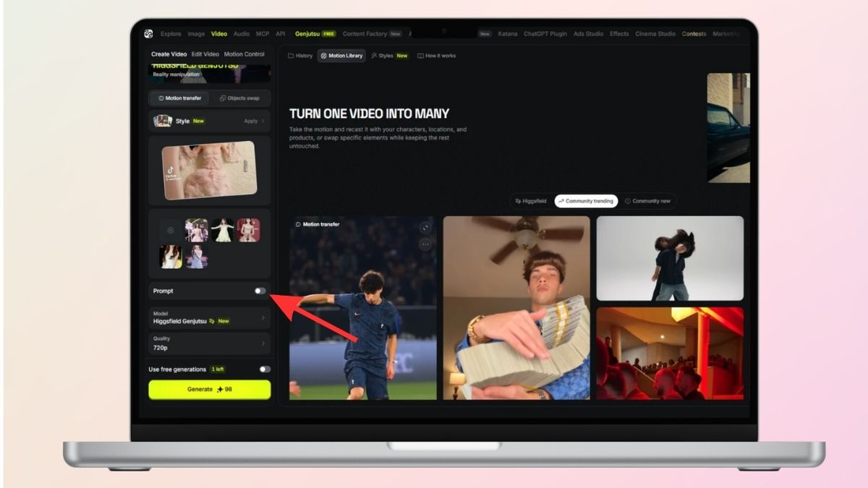Switch to the Motion Control tab
Screen dimensions: 868x488
point(244,54)
